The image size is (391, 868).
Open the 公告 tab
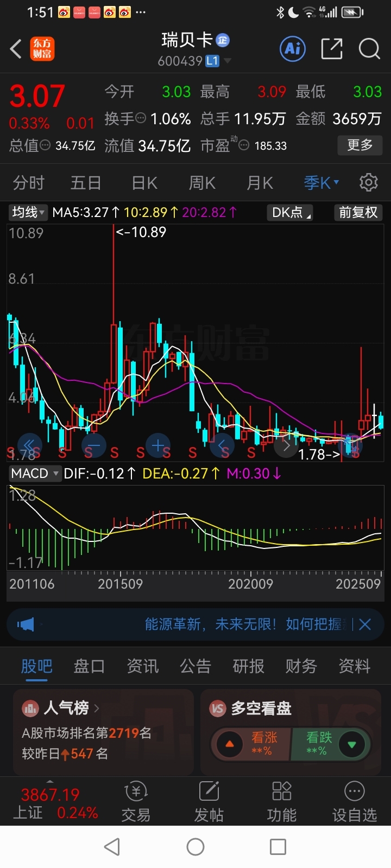click(x=195, y=666)
